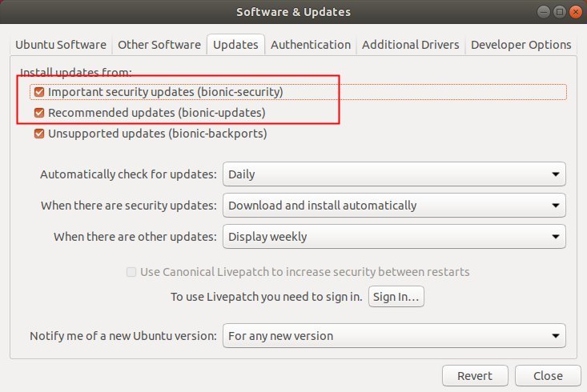Click the Sign In... button for Livepatch
The width and height of the screenshot is (587, 392).
(x=396, y=297)
